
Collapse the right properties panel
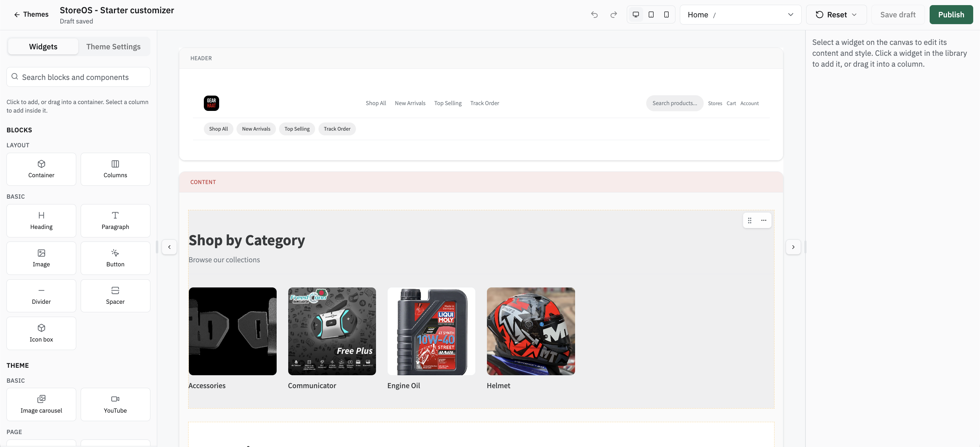pos(793,247)
